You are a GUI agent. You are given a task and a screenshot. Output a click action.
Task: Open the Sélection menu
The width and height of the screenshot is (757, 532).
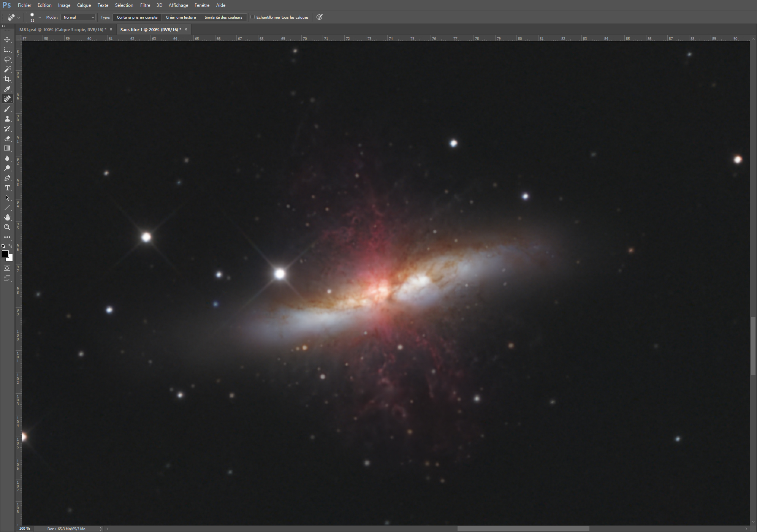pos(124,5)
